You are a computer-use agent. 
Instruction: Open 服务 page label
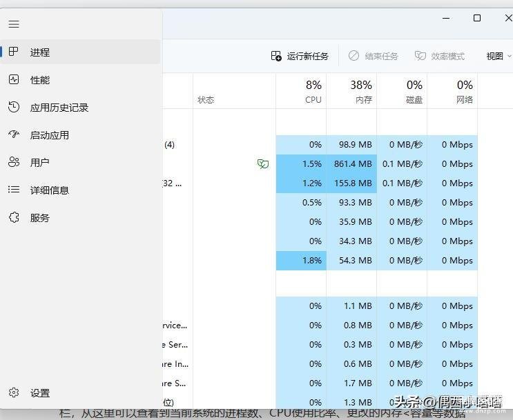coord(39,218)
